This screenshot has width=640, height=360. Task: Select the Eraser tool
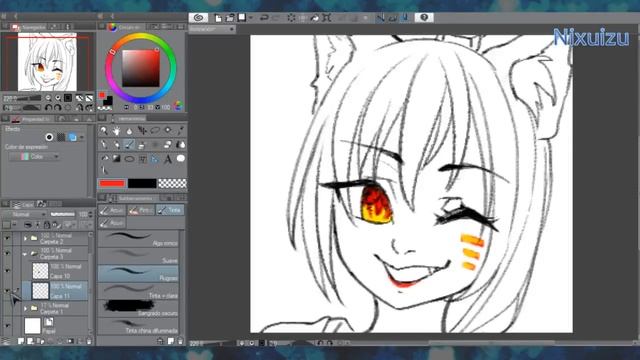(168, 144)
